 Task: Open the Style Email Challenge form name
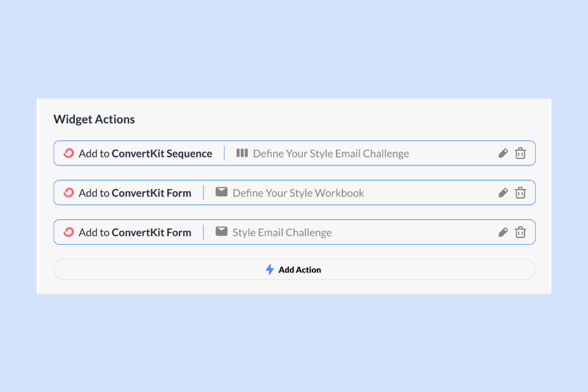tap(282, 232)
